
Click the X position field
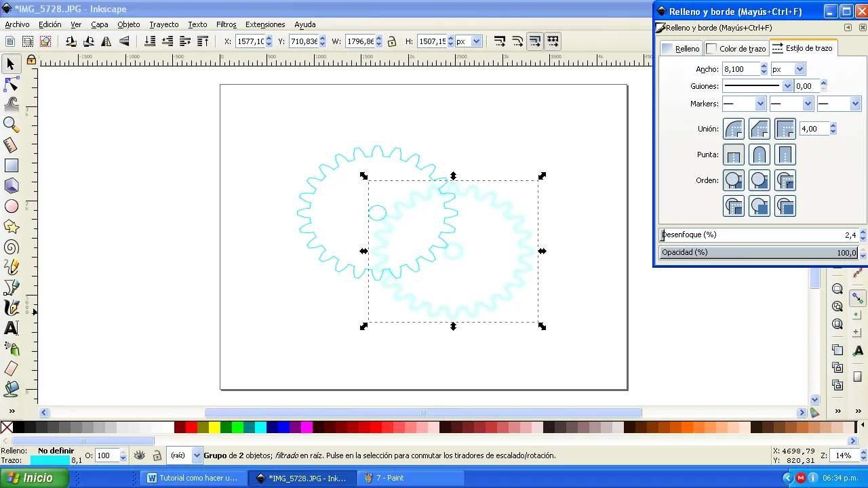(x=250, y=41)
